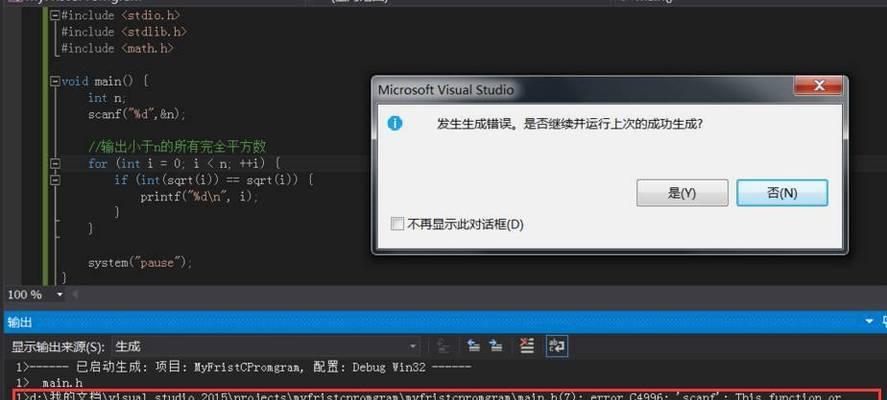Viewport: 887px width, 400px height.
Task: Click the int n; declaration line
Action: [x=107, y=98]
